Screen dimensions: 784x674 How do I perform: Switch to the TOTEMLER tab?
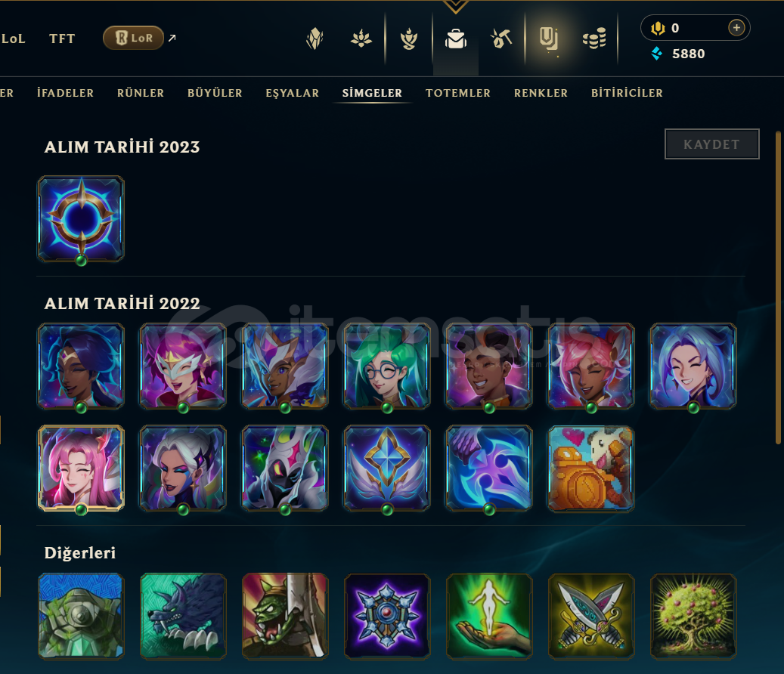(458, 93)
